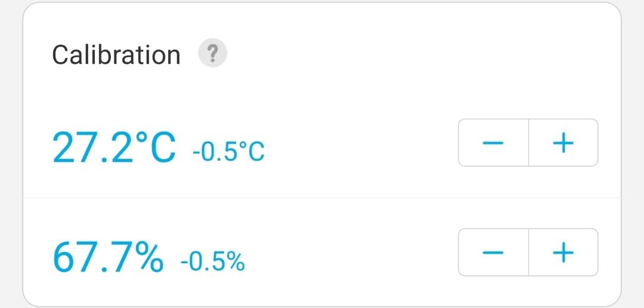Click the 27.2°C temperature reading
This screenshot has height=308, width=644.
[x=114, y=147]
